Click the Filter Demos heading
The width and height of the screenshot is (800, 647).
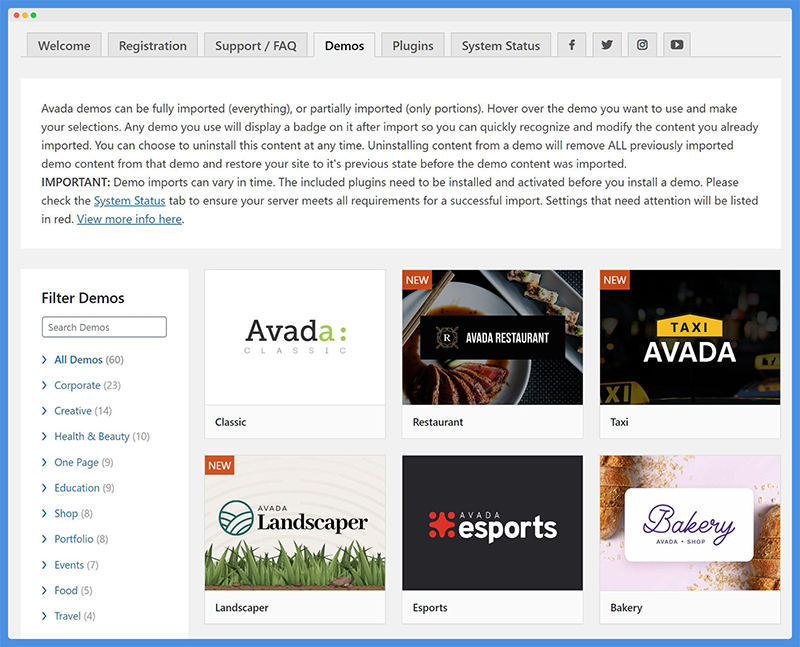pos(83,298)
